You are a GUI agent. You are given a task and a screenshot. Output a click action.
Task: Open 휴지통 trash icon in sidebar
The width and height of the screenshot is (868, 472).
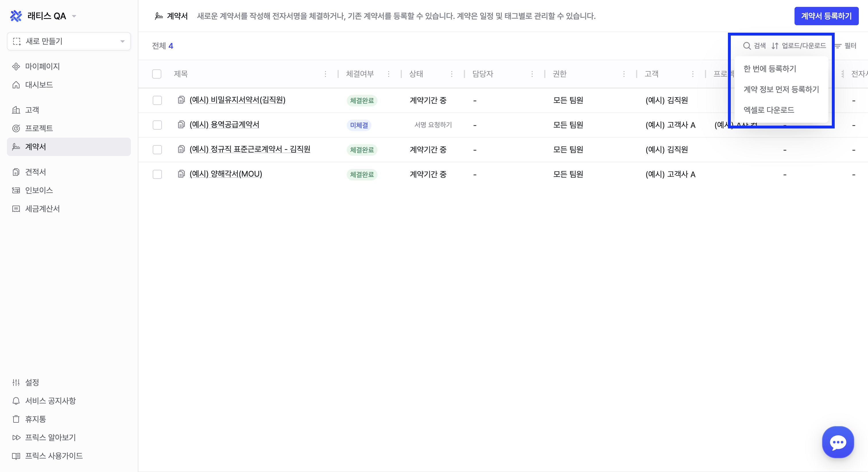(x=16, y=419)
